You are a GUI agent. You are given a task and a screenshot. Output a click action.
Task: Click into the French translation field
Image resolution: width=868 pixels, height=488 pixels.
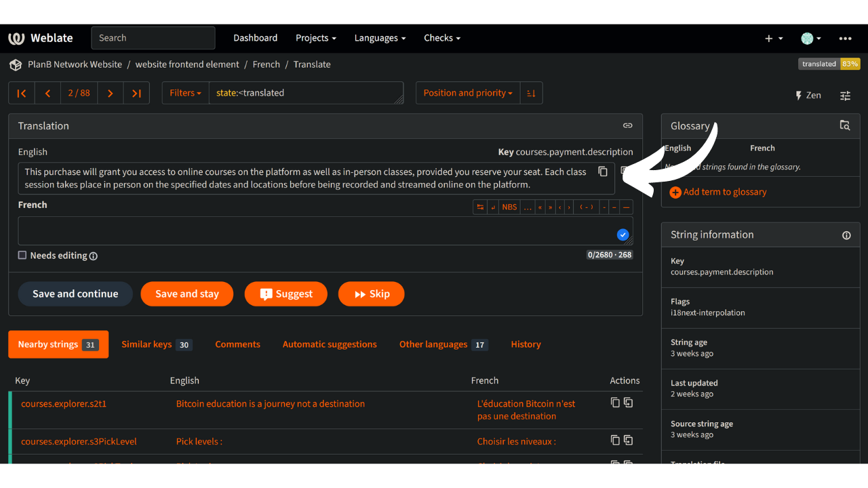pos(325,231)
